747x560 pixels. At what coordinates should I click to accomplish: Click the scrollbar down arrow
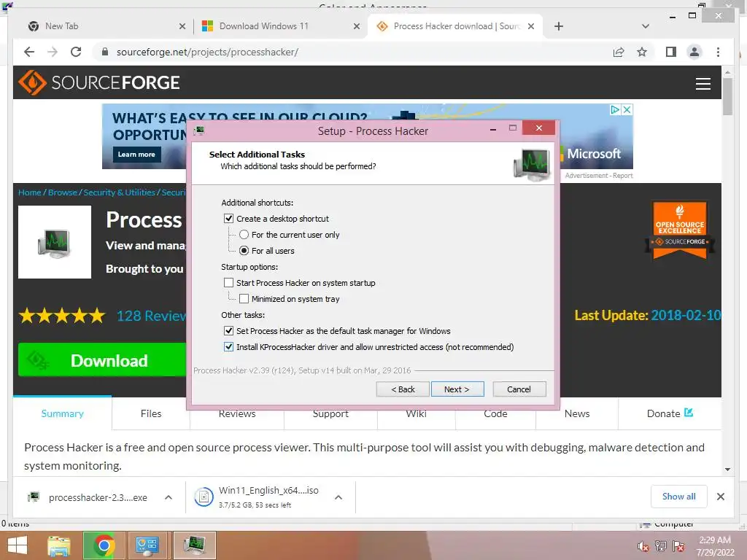(x=727, y=470)
